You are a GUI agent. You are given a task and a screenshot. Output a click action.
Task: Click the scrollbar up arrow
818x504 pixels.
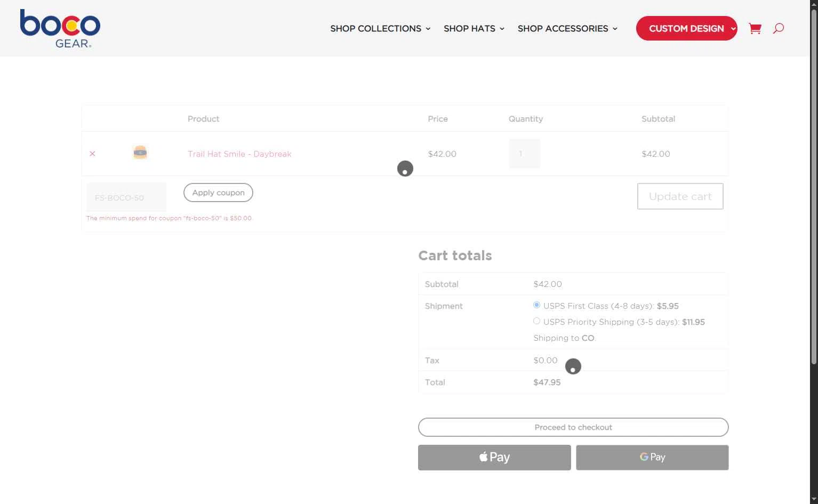pos(814,4)
